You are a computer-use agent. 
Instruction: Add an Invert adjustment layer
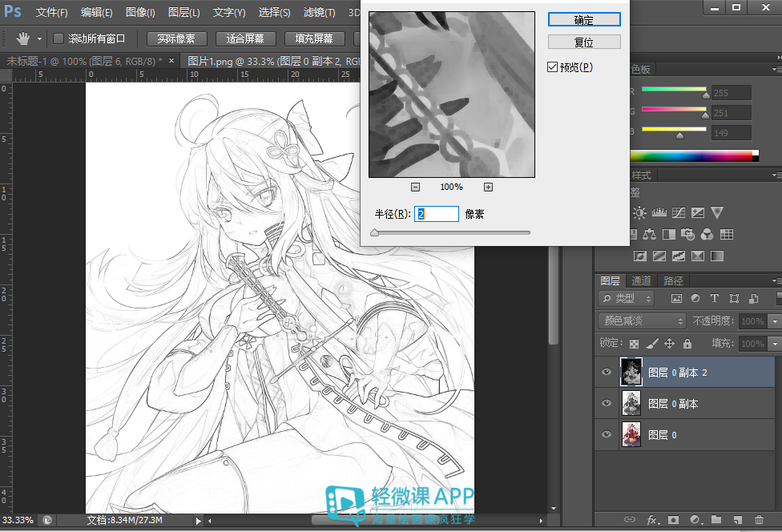640,256
